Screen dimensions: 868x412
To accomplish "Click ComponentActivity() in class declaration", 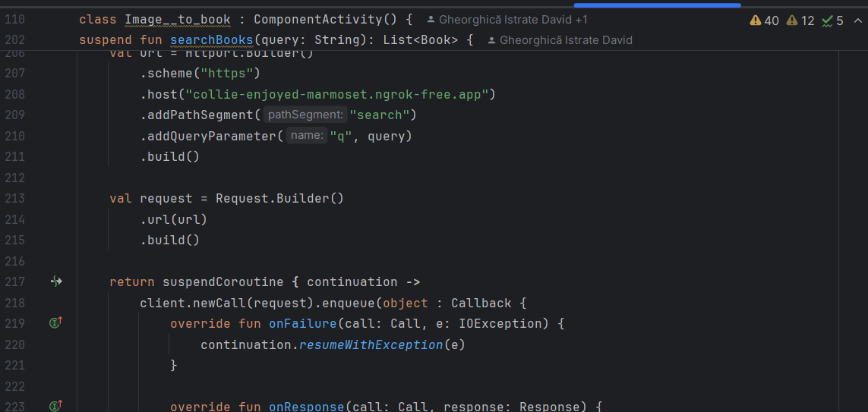I will tap(326, 20).
